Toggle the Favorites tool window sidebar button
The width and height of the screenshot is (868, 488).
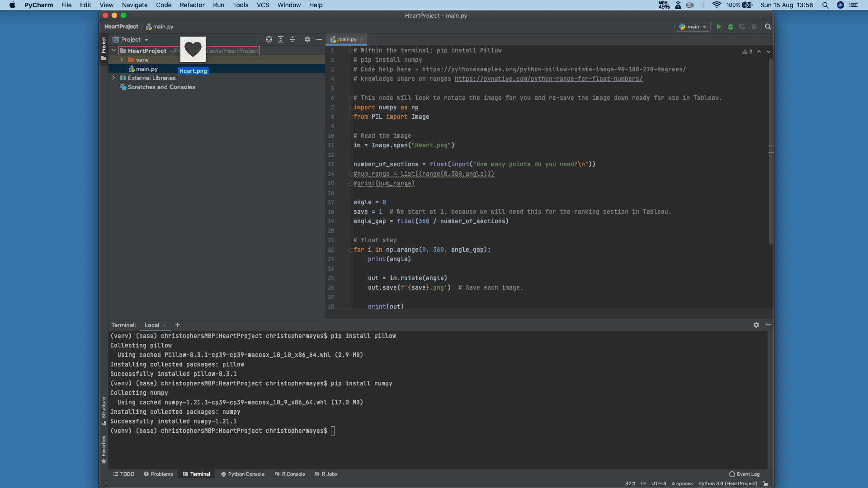[104, 449]
